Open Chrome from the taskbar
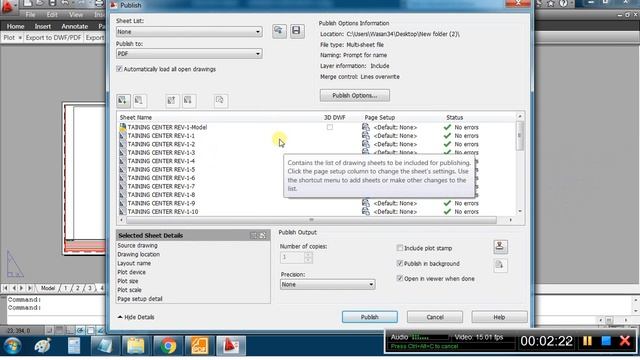This screenshot has width=640, height=360. click(x=168, y=346)
